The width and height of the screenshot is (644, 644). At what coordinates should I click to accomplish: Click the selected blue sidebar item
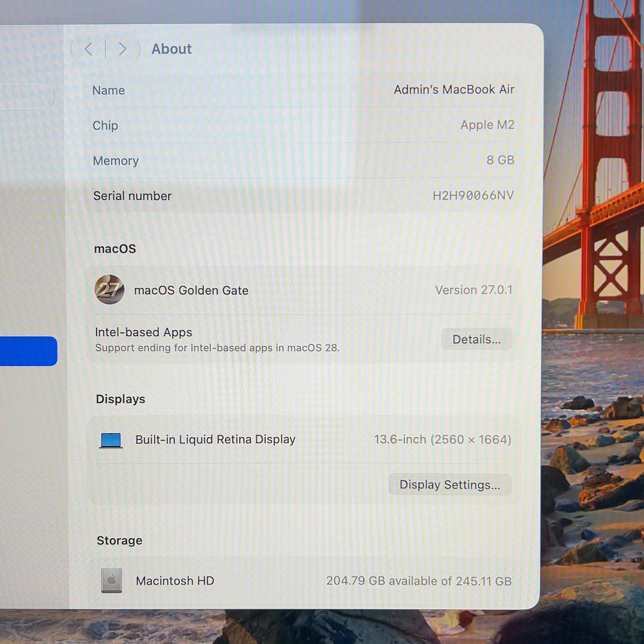point(28,351)
